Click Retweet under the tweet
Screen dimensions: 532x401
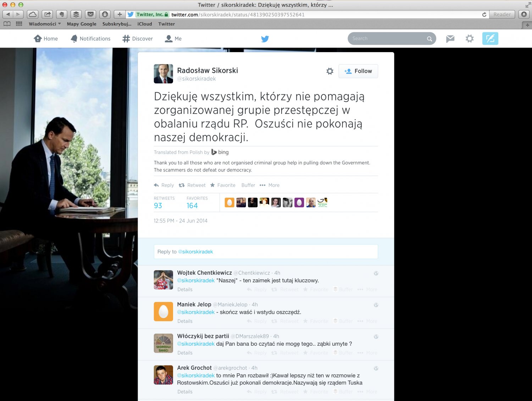[192, 185]
